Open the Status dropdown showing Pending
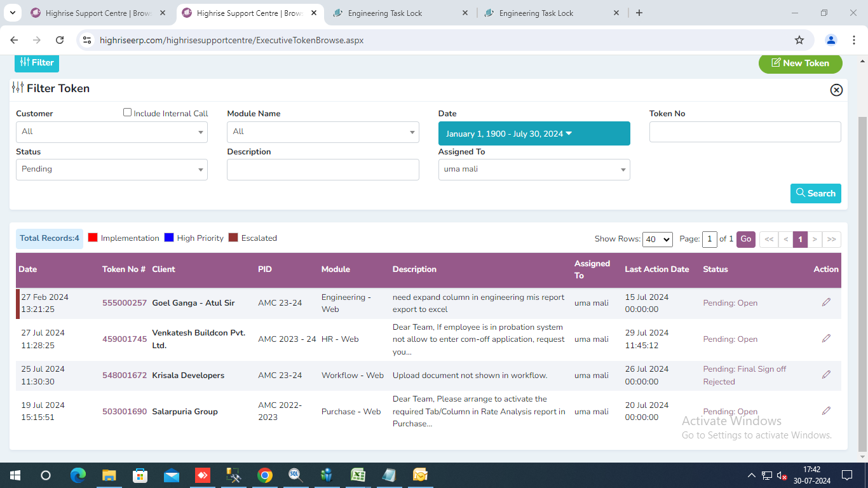Viewport: 868px width, 488px height. click(112, 170)
